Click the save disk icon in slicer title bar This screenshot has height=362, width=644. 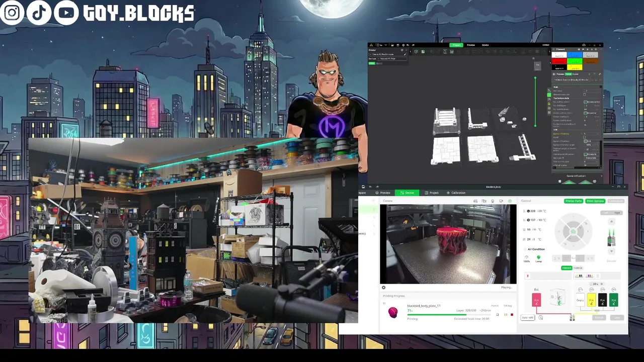tap(398, 45)
